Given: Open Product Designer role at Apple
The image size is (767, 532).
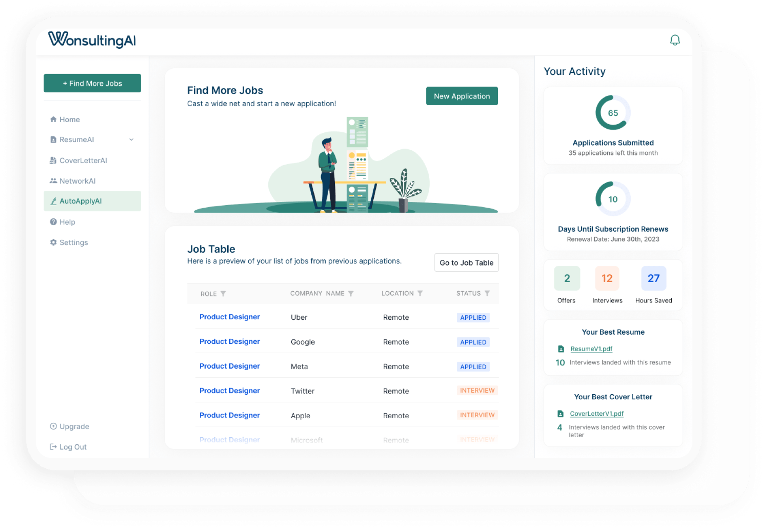Looking at the screenshot, I should (230, 415).
